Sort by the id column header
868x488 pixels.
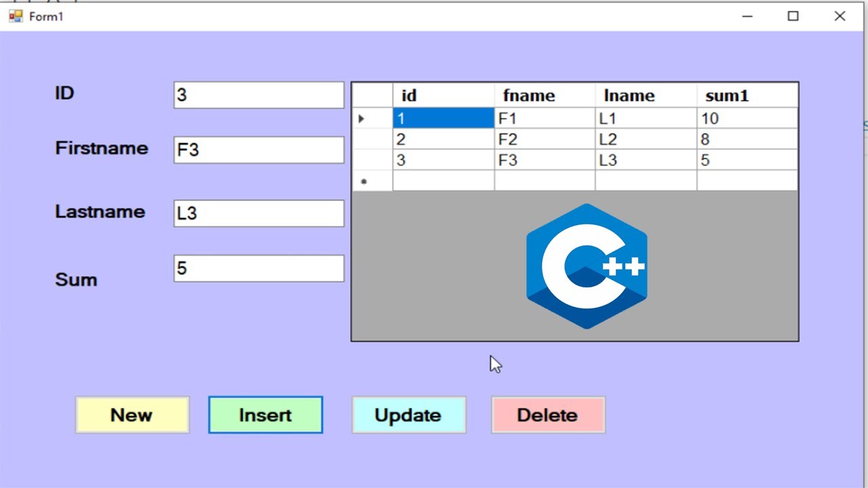pyautogui.click(x=443, y=96)
